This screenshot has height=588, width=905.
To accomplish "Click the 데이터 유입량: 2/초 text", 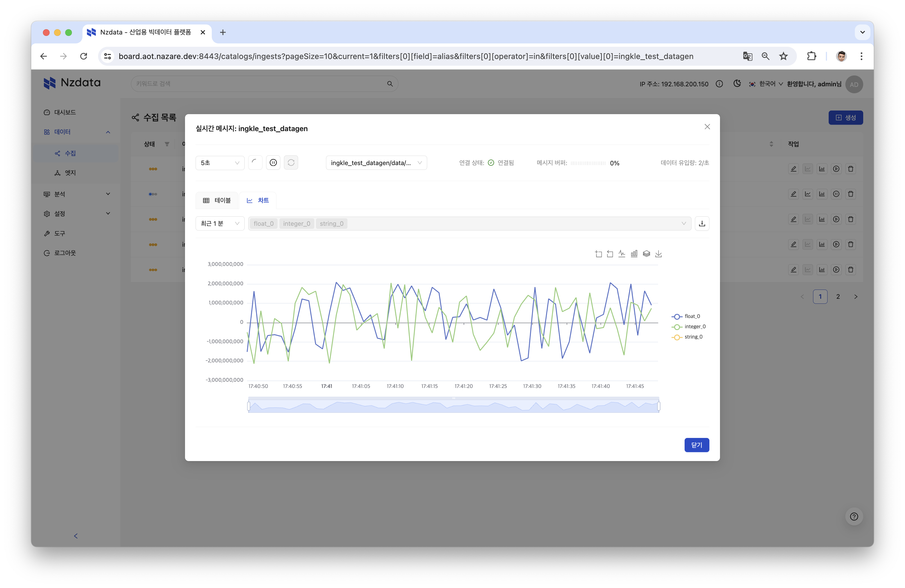I will click(x=684, y=163).
